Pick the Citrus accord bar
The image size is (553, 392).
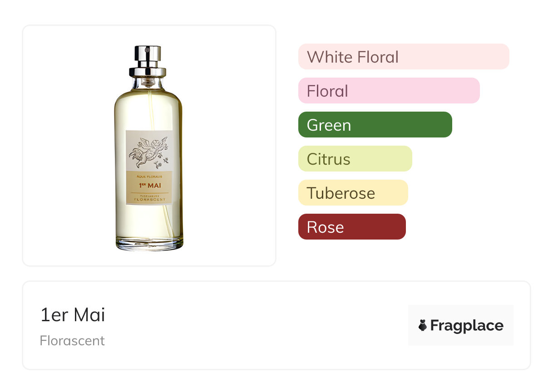[355, 159]
